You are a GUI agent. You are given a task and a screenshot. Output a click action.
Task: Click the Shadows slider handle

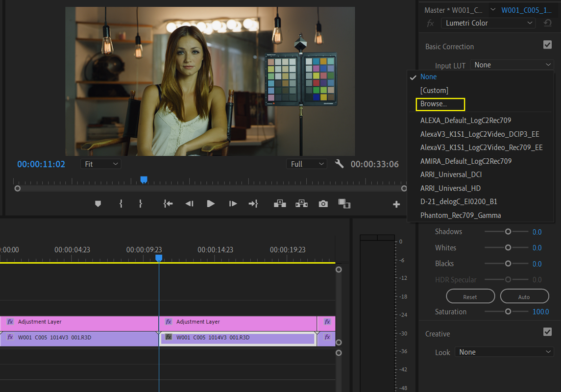pyautogui.click(x=508, y=232)
